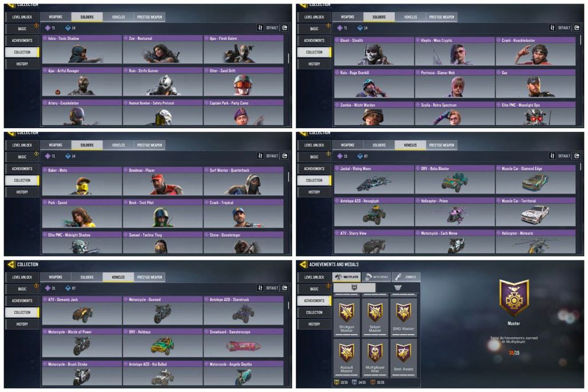This screenshot has height=392, width=588.
Task: Open the Ghost - Stealth soldier card
Action: [374, 51]
